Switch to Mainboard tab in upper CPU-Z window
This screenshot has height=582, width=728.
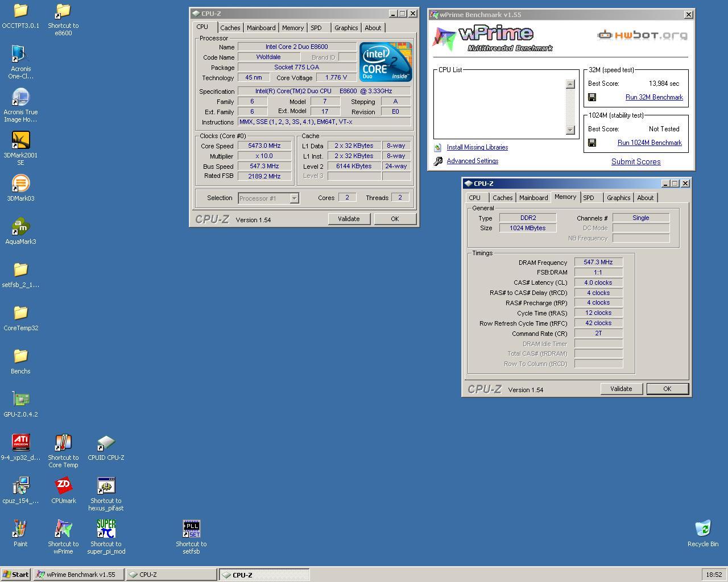pos(261,28)
